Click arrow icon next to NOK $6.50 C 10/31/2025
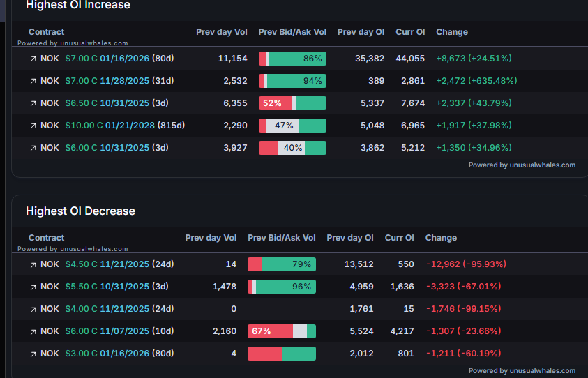The width and height of the screenshot is (588, 378). (x=33, y=103)
